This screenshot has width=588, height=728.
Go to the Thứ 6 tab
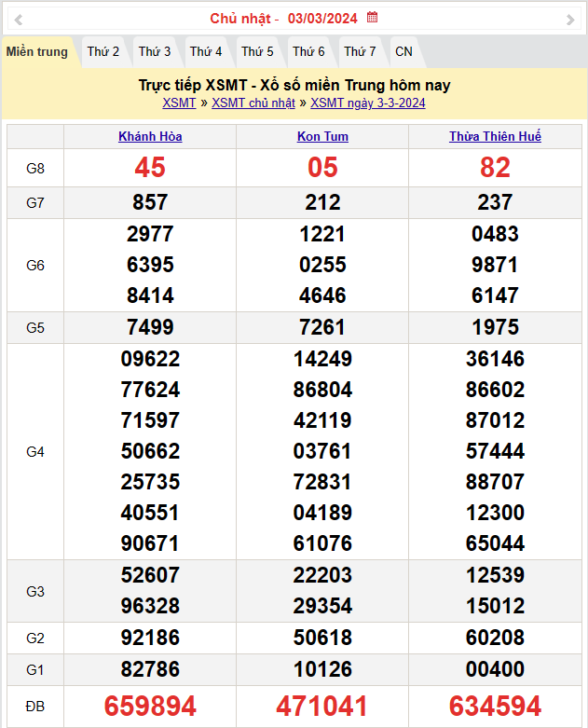coord(308,51)
